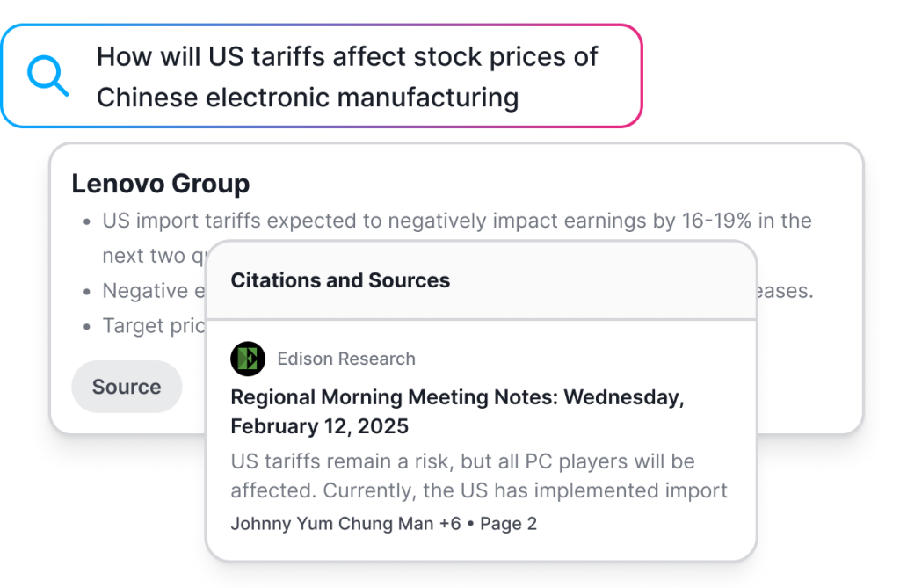Focus the tariffs search query field
Viewport: 900px width, 588px height.
(322, 76)
